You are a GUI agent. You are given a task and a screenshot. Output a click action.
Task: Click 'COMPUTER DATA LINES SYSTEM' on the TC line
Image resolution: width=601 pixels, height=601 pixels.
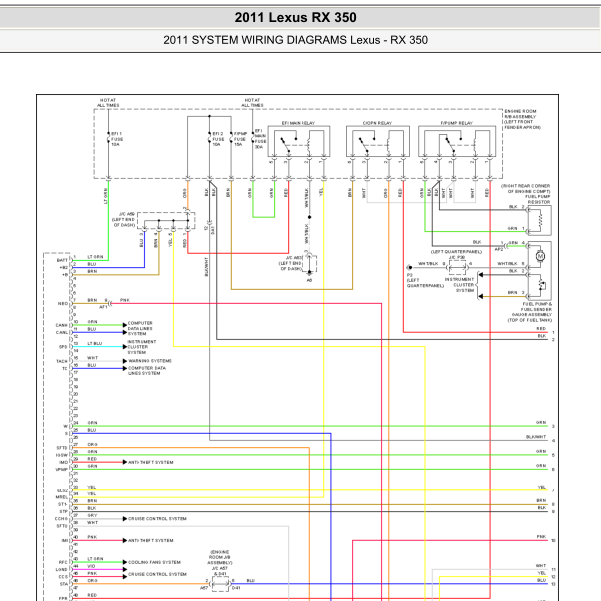[147, 370]
